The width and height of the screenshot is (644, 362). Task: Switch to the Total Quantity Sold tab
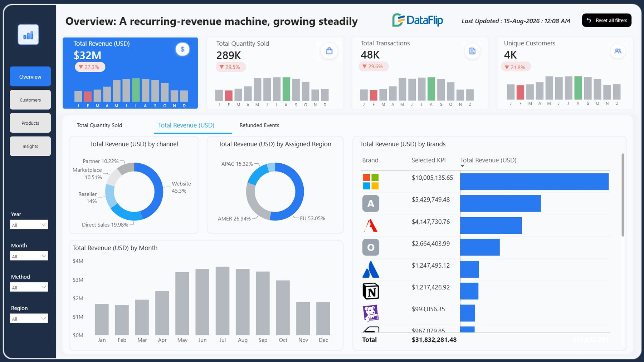click(99, 125)
